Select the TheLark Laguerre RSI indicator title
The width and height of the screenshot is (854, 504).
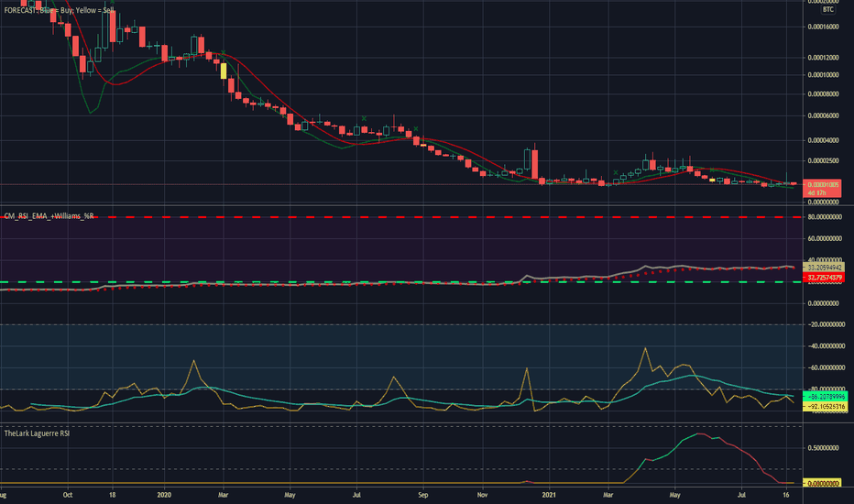pyautogui.click(x=37, y=433)
